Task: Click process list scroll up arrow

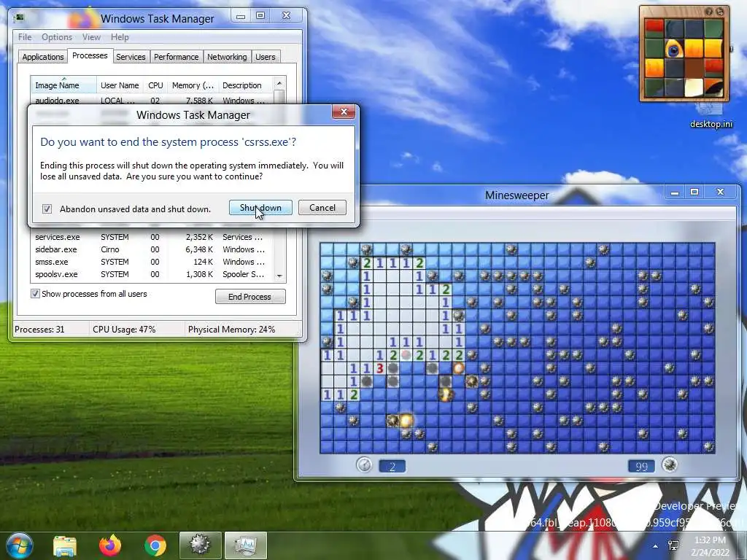Action: [279, 82]
